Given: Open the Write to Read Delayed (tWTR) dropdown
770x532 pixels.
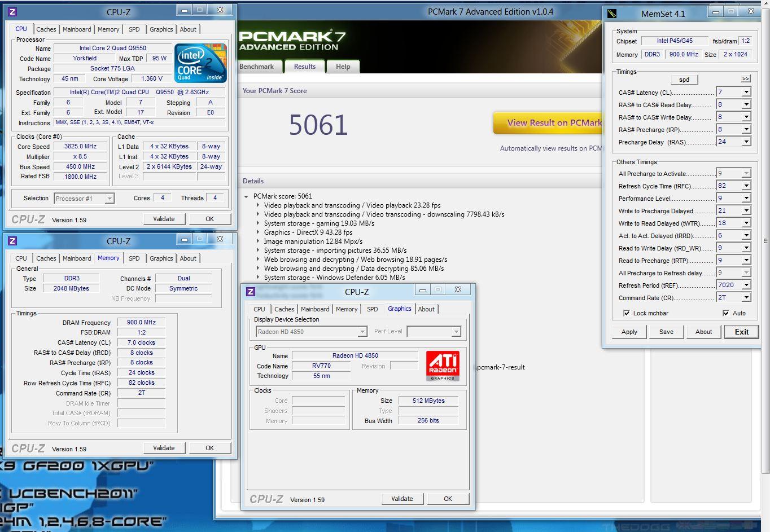Looking at the screenshot, I should tap(746, 223).
